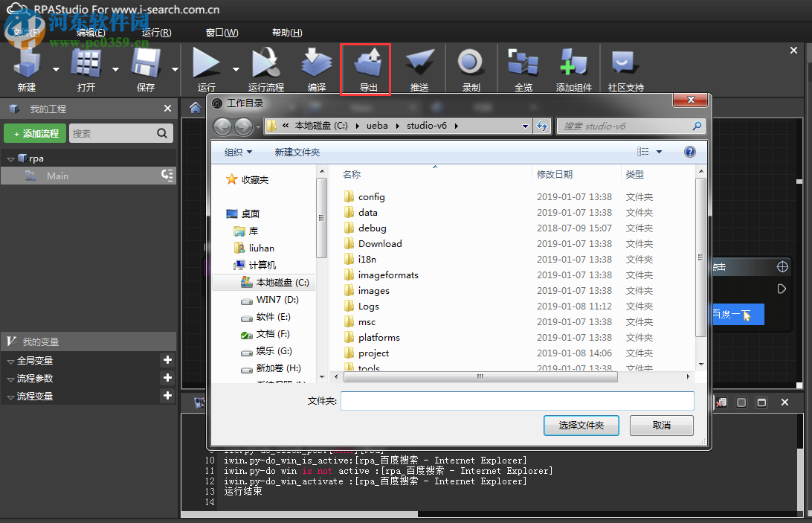Click Run Flow (运行流程) icon
The height and width of the screenshot is (523, 812).
[265, 63]
